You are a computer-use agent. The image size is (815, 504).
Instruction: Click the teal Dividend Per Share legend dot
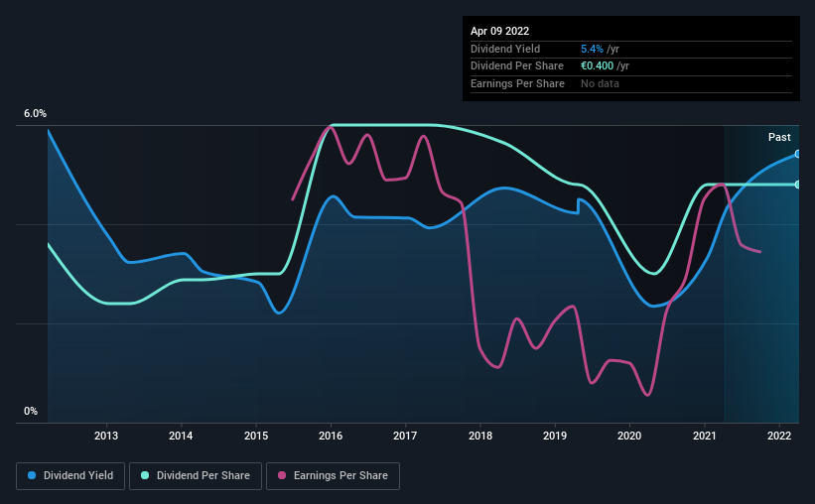pyautogui.click(x=145, y=475)
